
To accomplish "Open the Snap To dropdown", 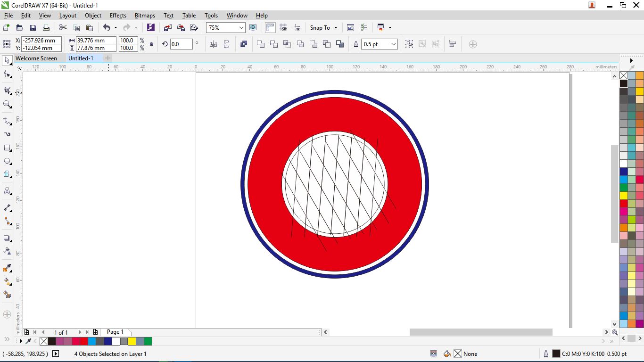I will coord(323,27).
